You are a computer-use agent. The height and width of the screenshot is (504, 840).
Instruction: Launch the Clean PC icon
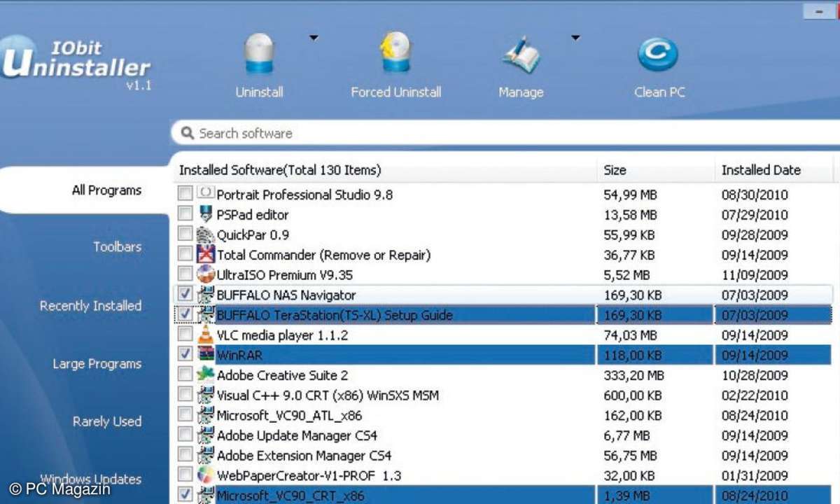tap(658, 55)
